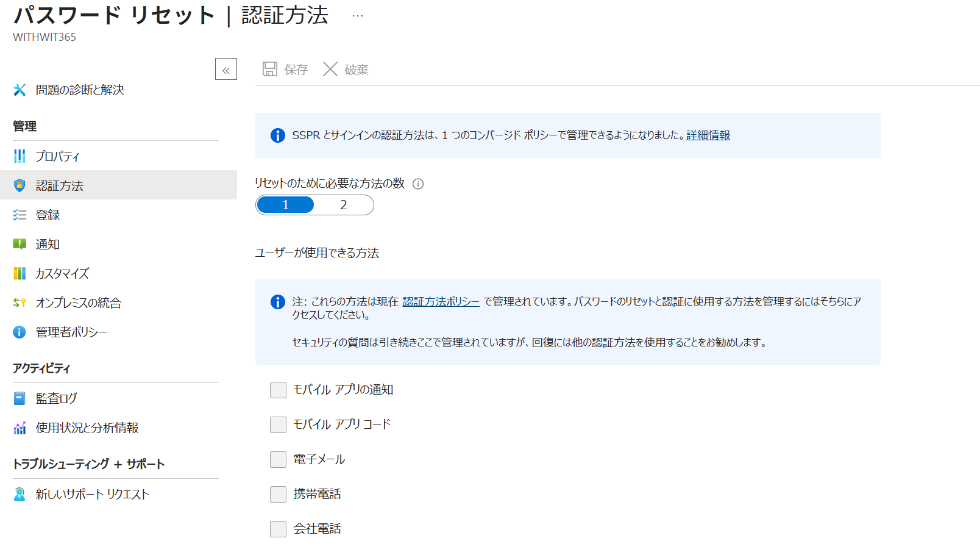Click the 監査ログ notebook icon
Image resolution: width=980 pixels, height=552 pixels.
click(x=20, y=398)
